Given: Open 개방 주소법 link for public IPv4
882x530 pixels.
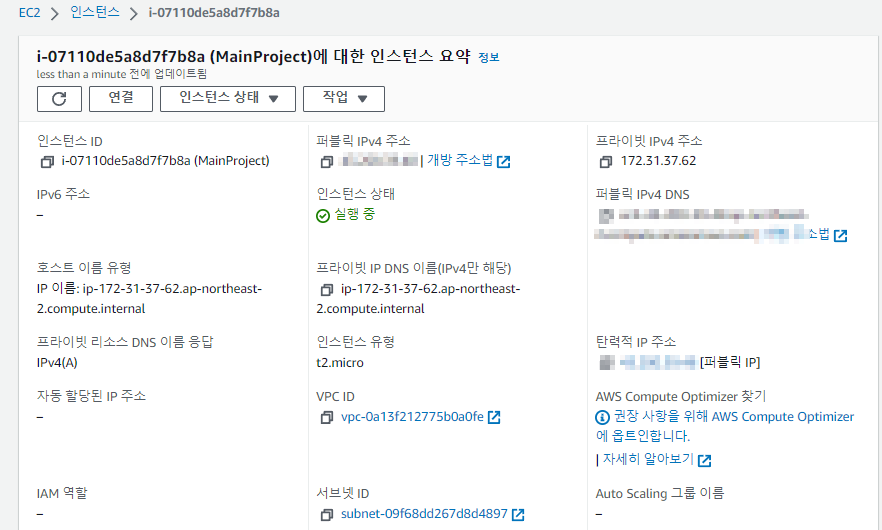Looking at the screenshot, I should 460,160.
